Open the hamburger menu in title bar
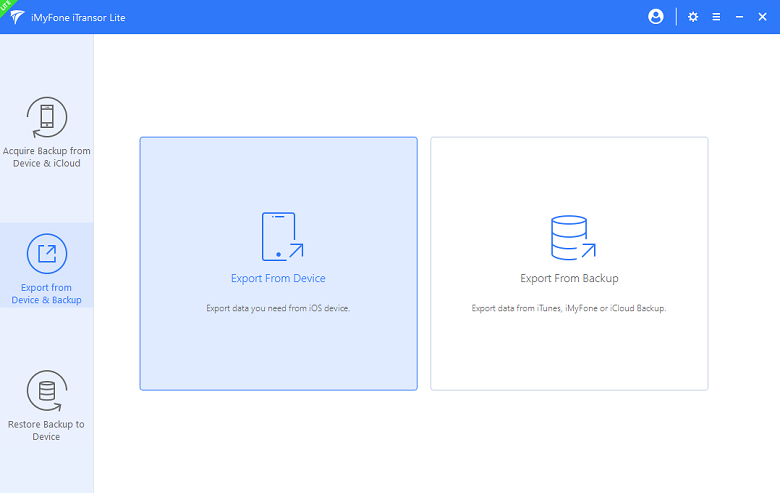 click(716, 17)
